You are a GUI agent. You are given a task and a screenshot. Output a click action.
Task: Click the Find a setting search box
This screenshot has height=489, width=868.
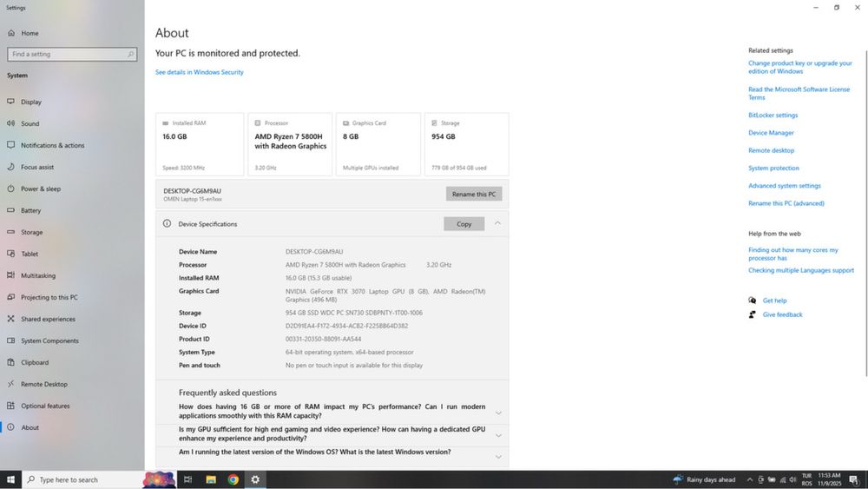click(72, 54)
